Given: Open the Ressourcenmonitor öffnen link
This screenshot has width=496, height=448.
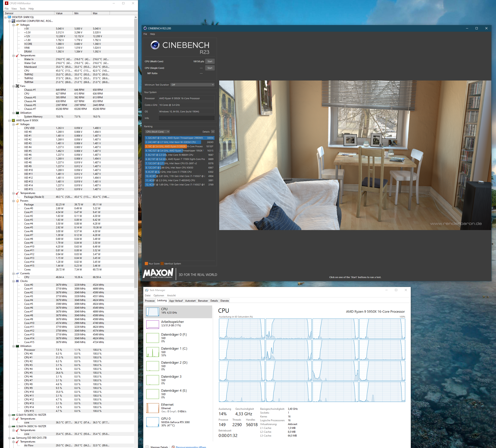Looking at the screenshot, I should 191,447.
